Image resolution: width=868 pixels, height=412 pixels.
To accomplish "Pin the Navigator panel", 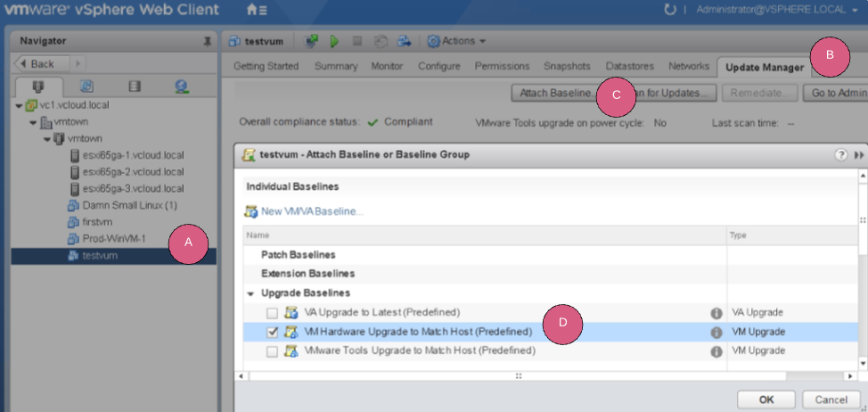I will point(208,42).
